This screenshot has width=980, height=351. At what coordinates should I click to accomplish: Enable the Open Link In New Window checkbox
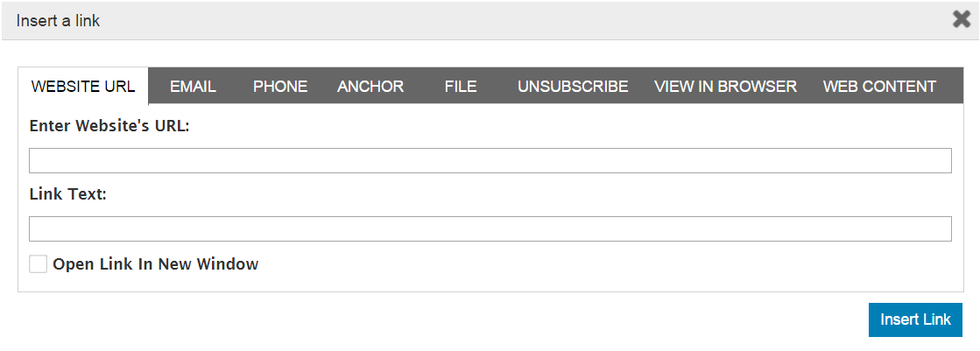39,264
